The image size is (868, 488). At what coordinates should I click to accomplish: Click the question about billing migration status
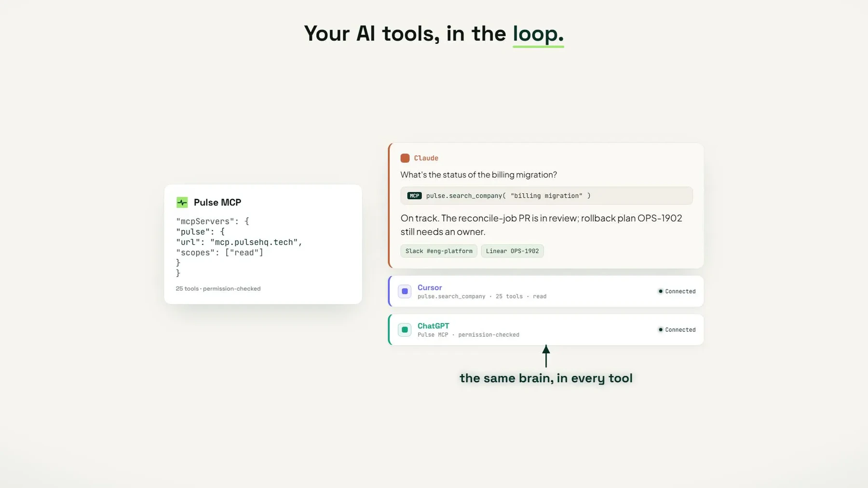(479, 175)
